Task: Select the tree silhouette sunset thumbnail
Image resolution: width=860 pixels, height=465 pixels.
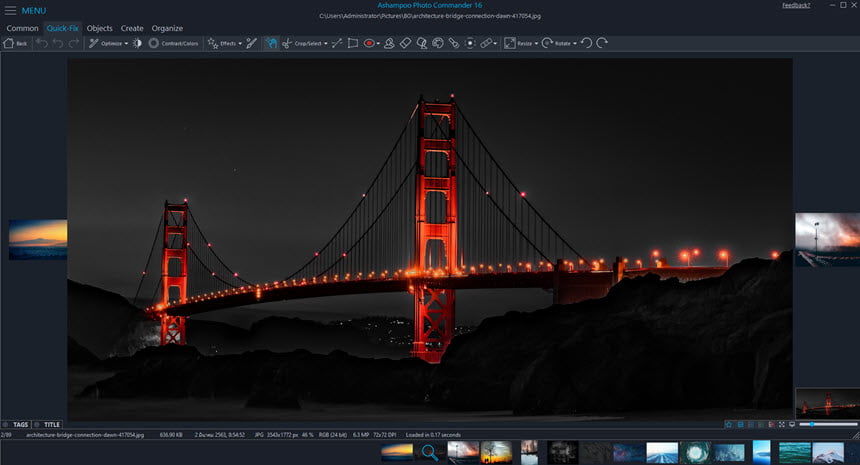Action: [496, 452]
